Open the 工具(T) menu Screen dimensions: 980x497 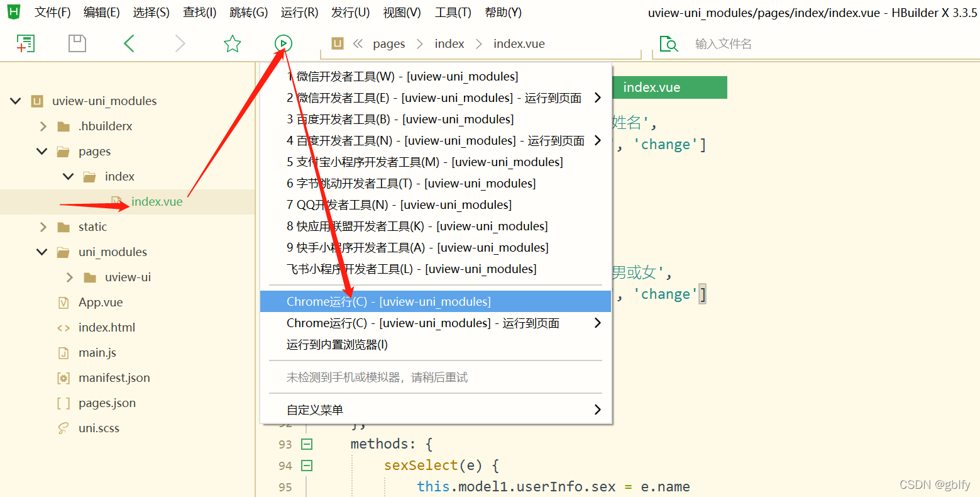pos(452,11)
